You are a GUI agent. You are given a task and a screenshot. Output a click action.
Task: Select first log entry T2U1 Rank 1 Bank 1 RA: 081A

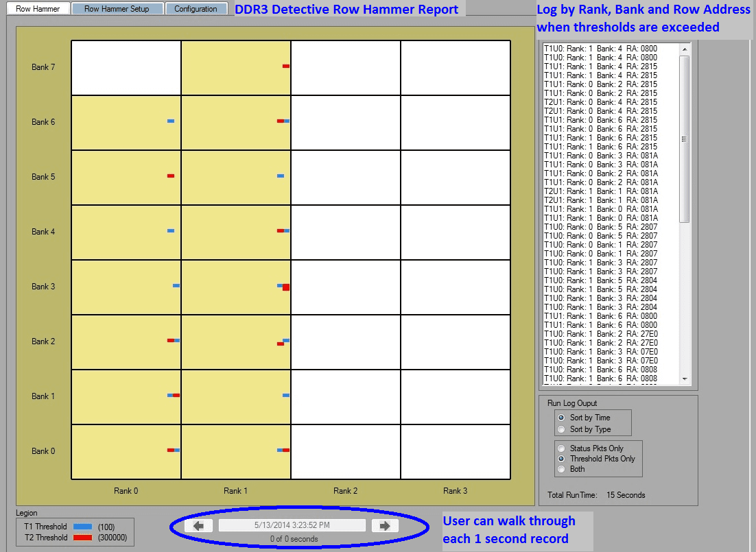click(600, 191)
